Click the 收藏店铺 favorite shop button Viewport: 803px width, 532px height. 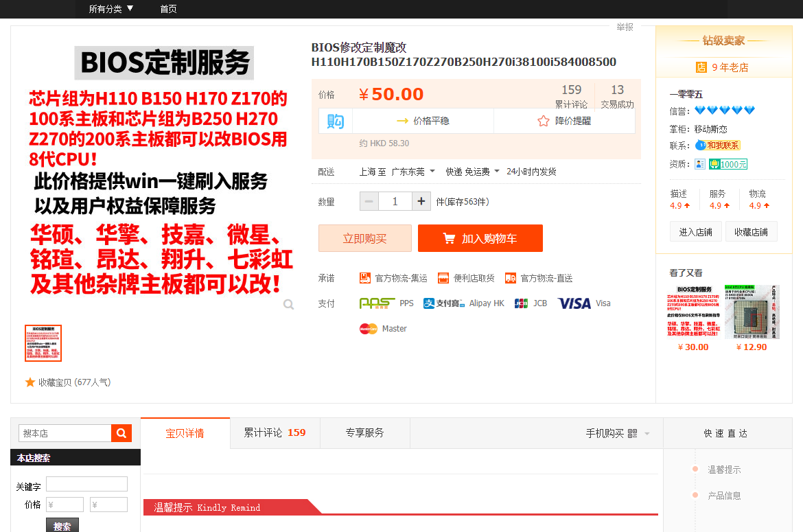[x=752, y=232]
